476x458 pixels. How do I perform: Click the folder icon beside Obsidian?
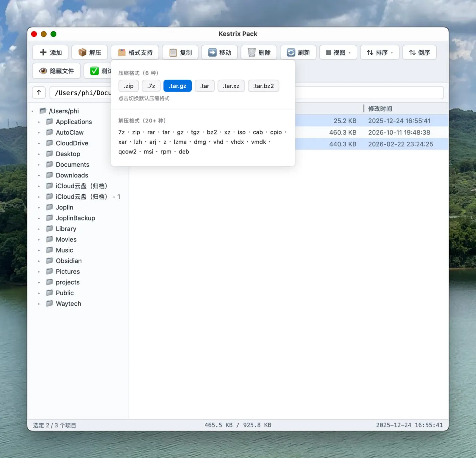50,261
